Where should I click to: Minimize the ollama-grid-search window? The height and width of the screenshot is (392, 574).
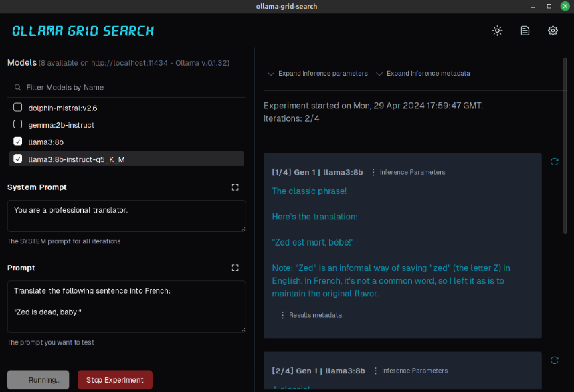pos(533,6)
